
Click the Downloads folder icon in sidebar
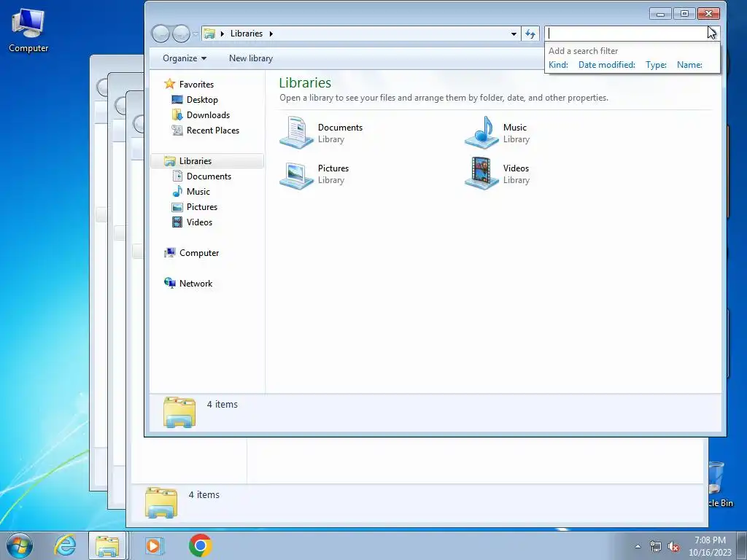click(x=177, y=114)
